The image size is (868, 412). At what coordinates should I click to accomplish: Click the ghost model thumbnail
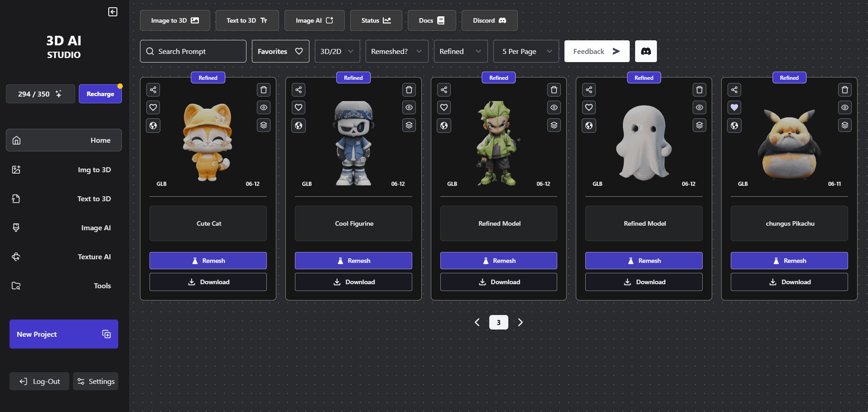tap(644, 143)
